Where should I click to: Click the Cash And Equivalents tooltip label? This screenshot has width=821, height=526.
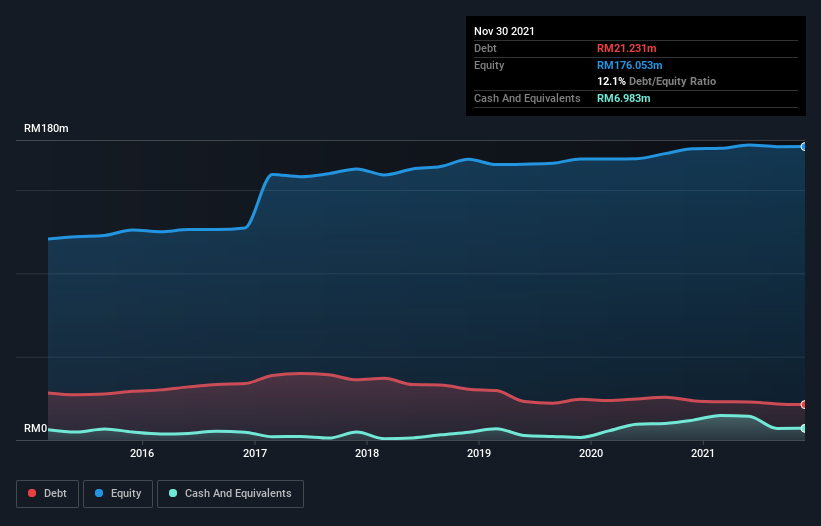[x=527, y=98]
